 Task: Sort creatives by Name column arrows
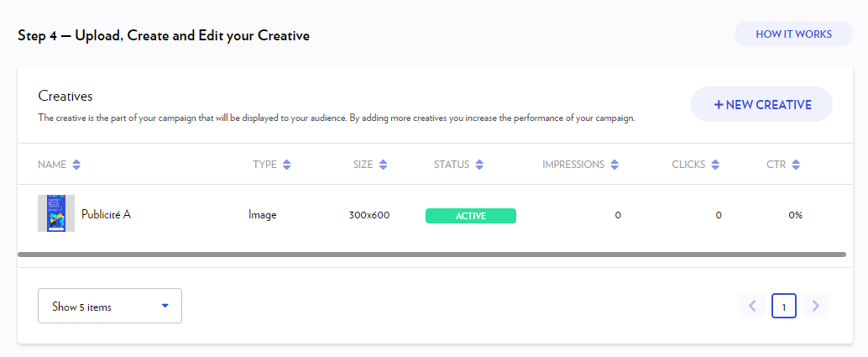point(76,165)
